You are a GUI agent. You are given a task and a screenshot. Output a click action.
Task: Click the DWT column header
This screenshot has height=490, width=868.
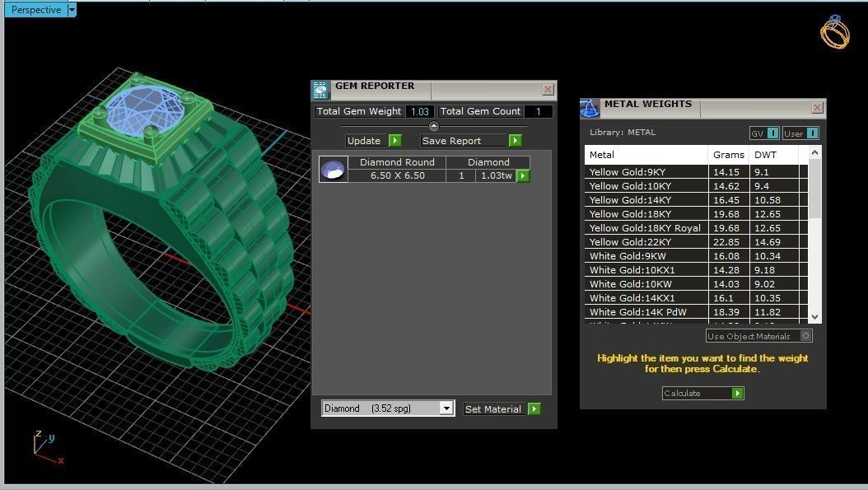pos(774,155)
